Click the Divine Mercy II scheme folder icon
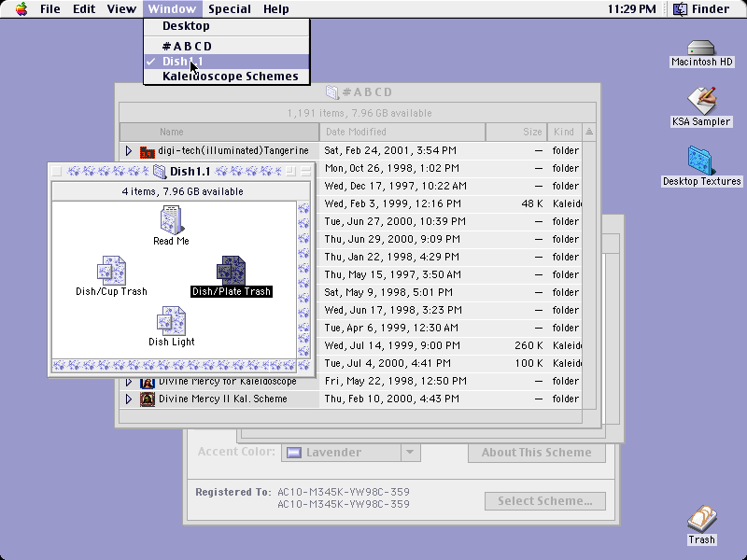 tap(148, 399)
